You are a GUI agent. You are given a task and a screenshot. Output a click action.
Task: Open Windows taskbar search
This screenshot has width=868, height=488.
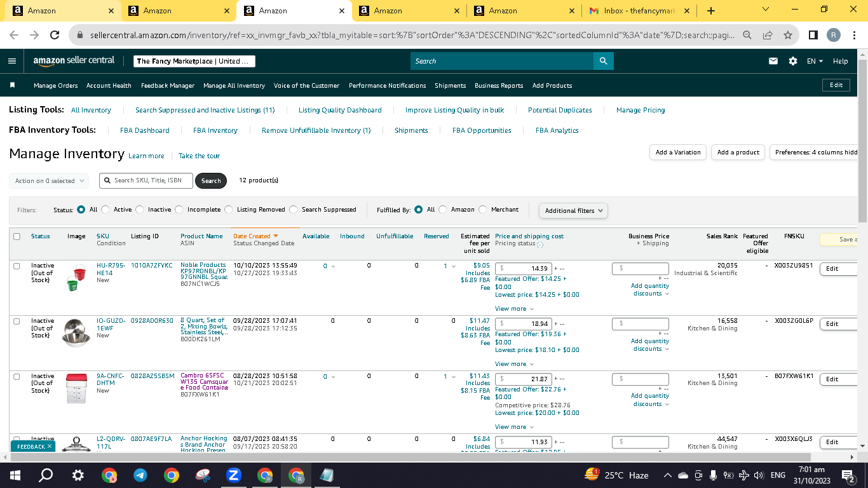coord(46,475)
